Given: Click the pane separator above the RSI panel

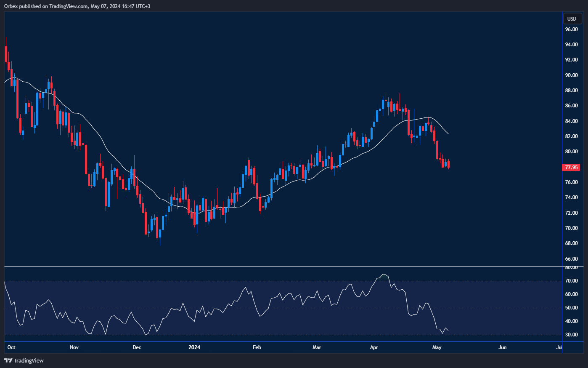Looking at the screenshot, I should point(282,267).
